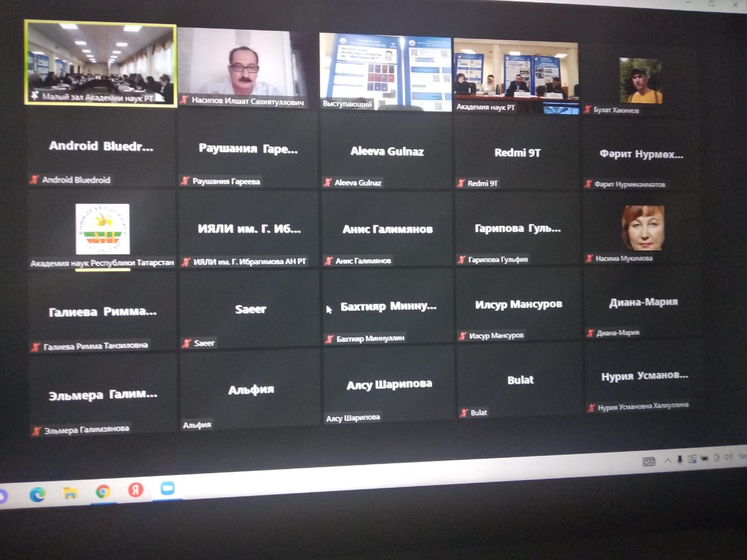747x560 pixels.
Task: Open the volume control in the system tray
Action: click(x=728, y=457)
